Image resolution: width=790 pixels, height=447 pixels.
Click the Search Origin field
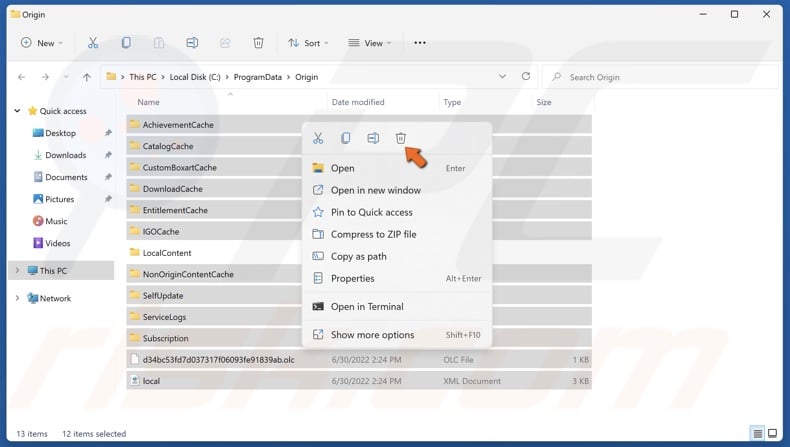661,77
